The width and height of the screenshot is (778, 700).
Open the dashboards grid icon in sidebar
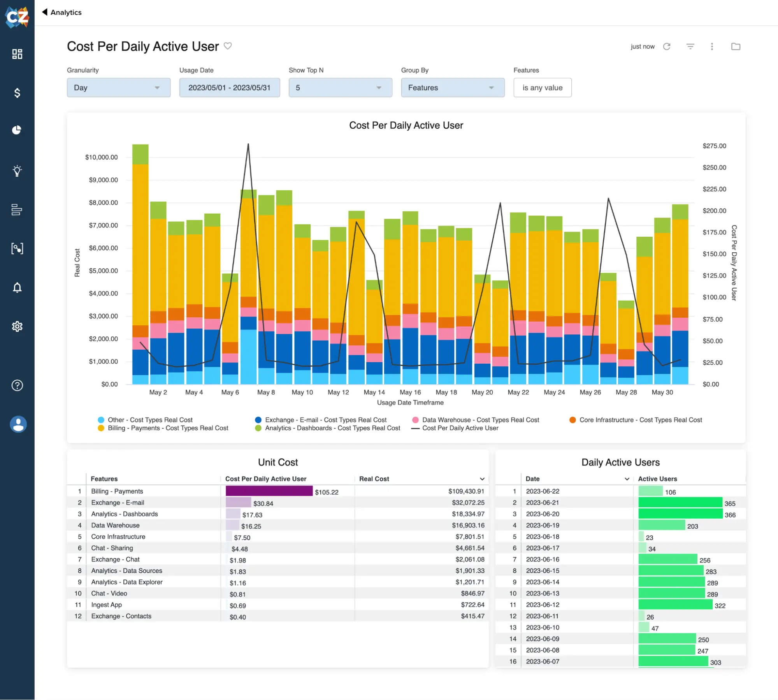[17, 54]
